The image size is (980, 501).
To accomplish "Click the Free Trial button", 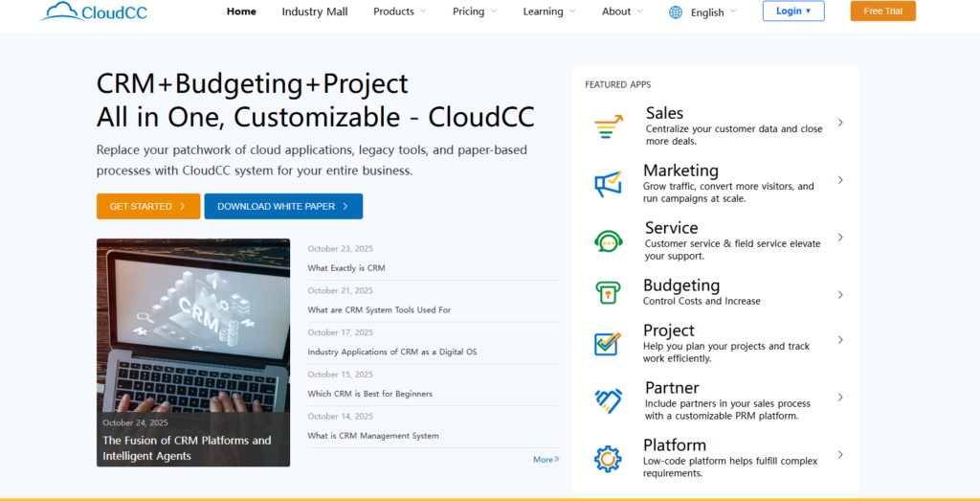I will pyautogui.click(x=882, y=11).
